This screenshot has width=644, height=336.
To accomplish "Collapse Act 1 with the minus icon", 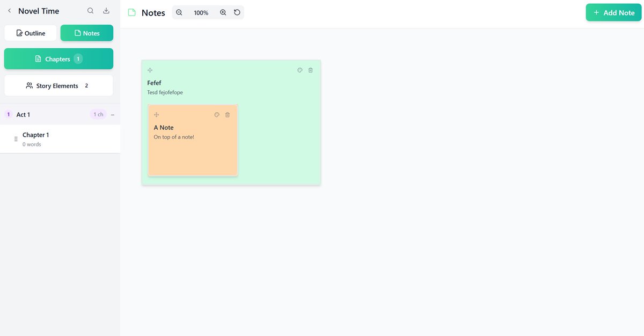I will click(113, 115).
